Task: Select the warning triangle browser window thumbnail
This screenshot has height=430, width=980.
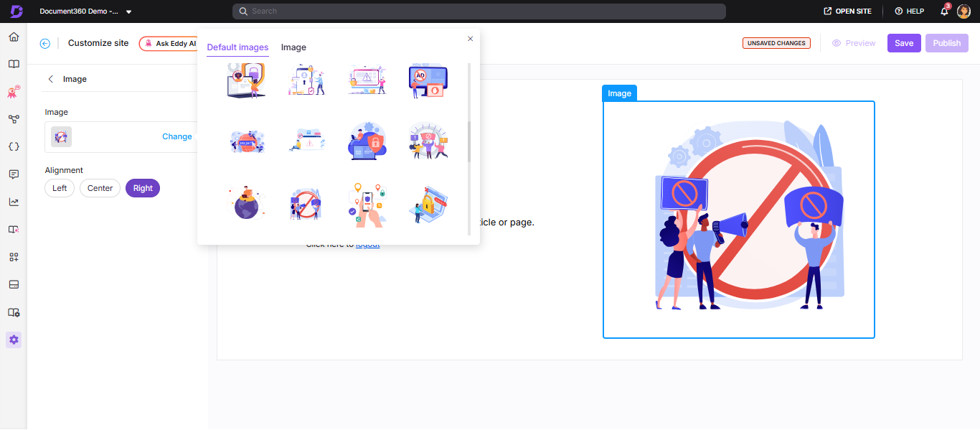Action: (367, 80)
